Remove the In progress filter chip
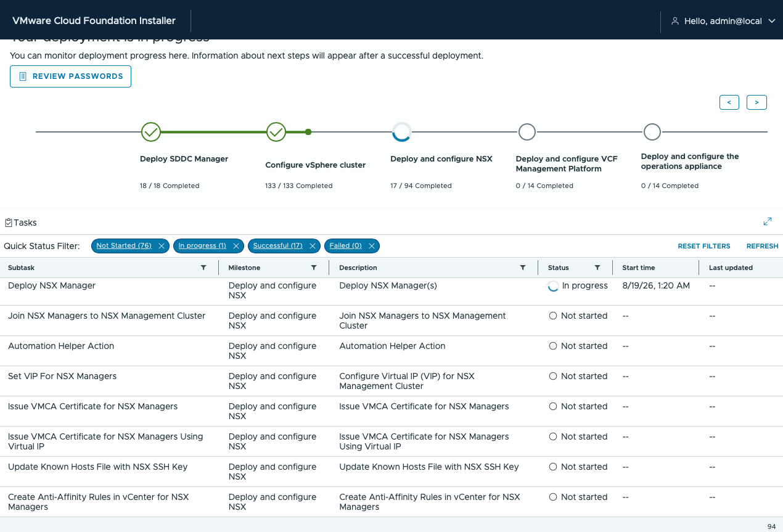 click(236, 246)
